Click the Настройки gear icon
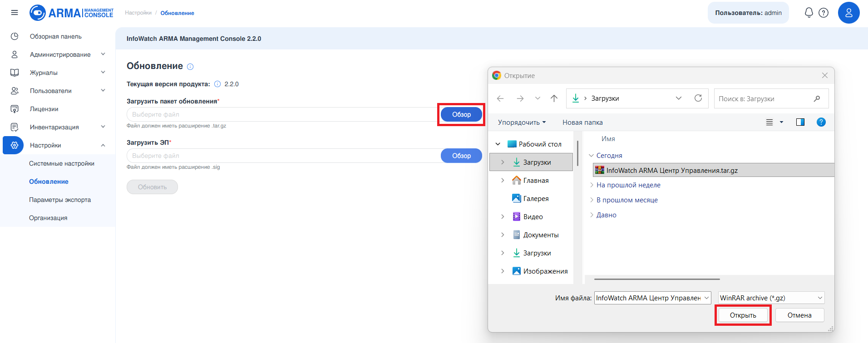Viewport: 868px width, 343px height. click(x=15, y=145)
